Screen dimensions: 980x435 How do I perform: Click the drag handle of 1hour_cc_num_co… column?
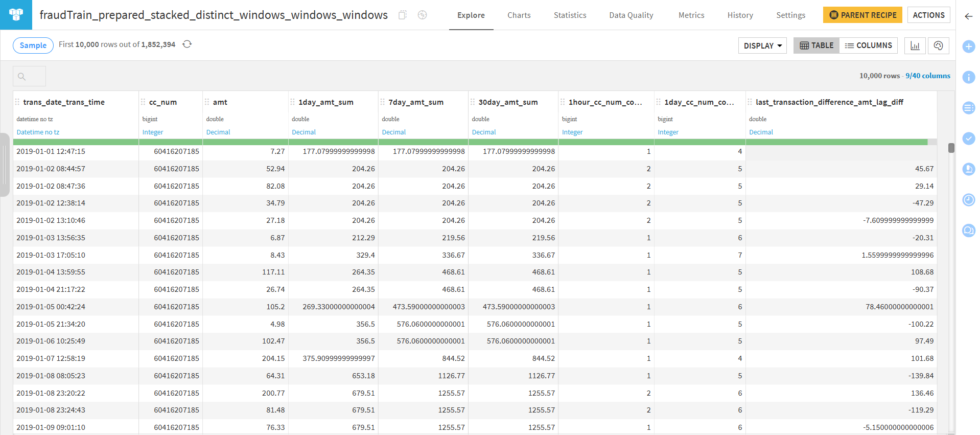coord(563,102)
